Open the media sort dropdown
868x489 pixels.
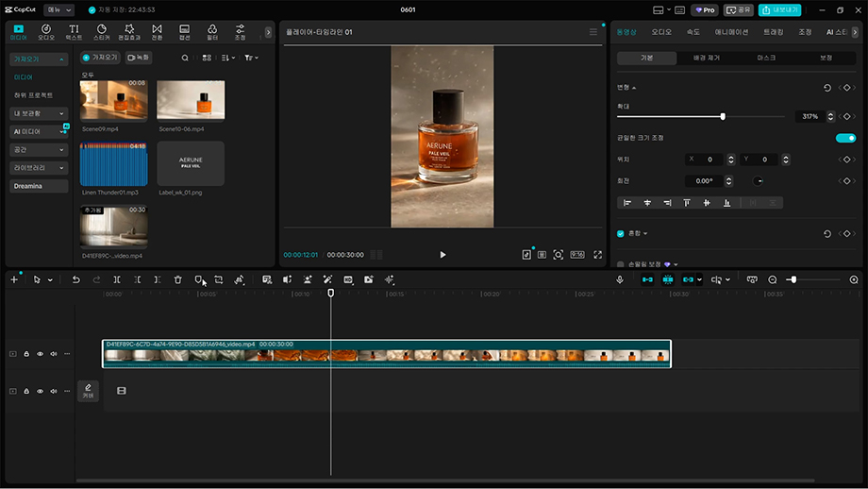click(x=228, y=58)
